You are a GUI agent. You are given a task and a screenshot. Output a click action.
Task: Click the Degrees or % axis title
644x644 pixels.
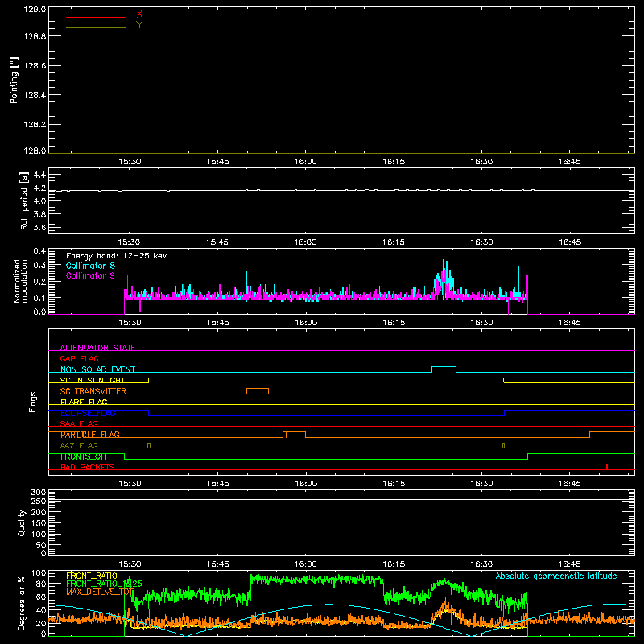coord(21,603)
